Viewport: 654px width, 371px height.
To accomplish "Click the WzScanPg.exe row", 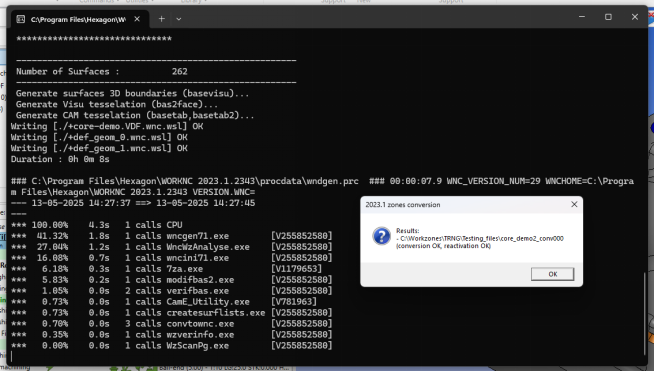I will [171, 346].
